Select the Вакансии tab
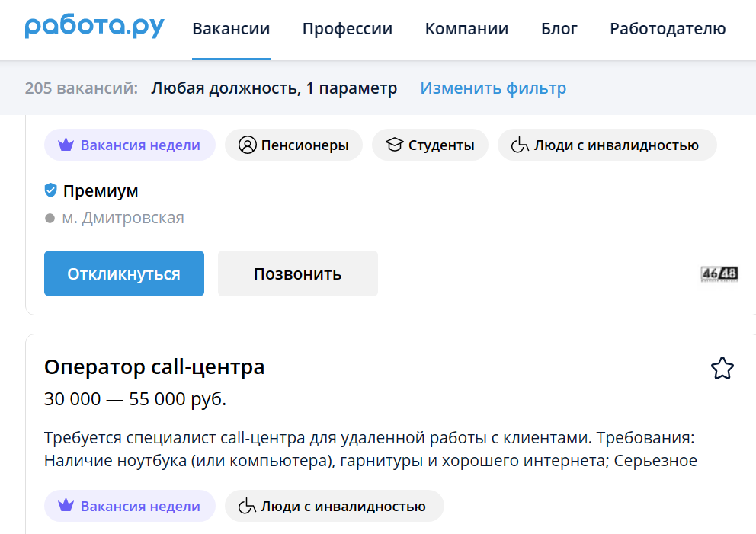The width and height of the screenshot is (756, 534). click(231, 29)
